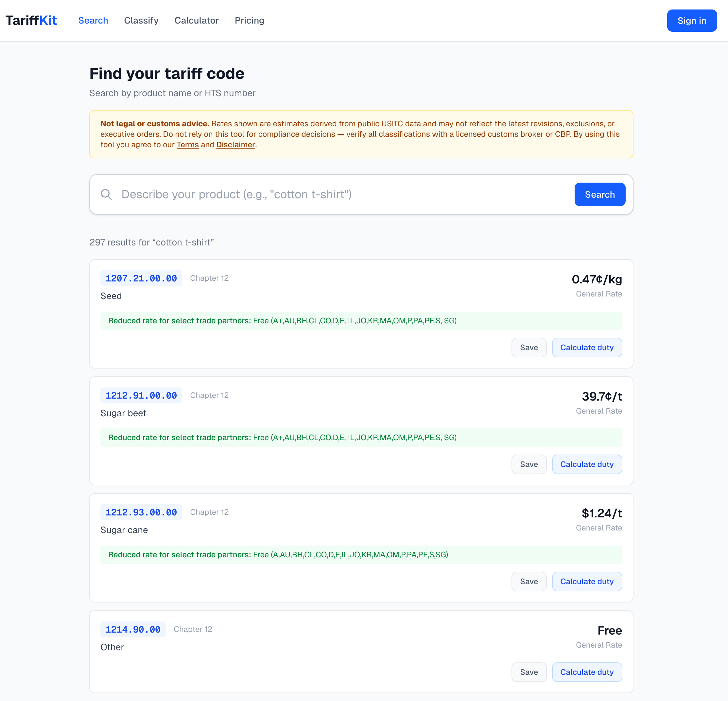Calculate duty for Sugar beet
The height and width of the screenshot is (701, 728).
coord(586,464)
